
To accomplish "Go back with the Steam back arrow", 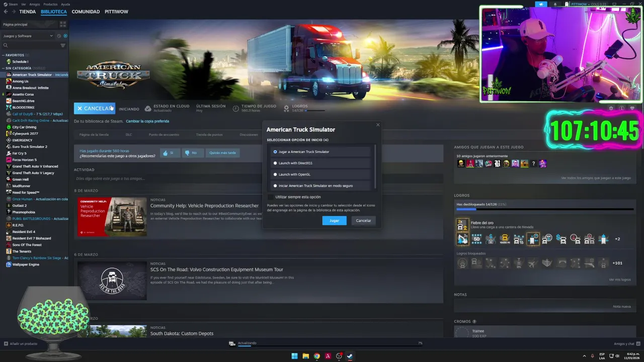I will pyautogui.click(x=6, y=12).
